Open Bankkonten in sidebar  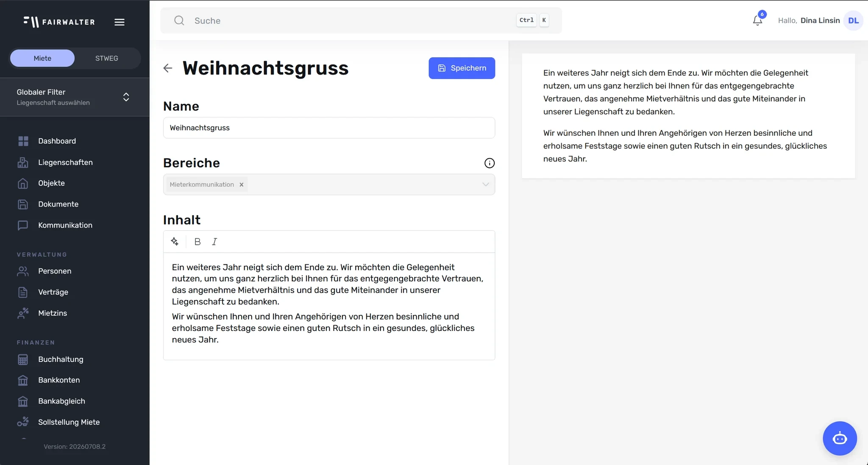pos(59,380)
